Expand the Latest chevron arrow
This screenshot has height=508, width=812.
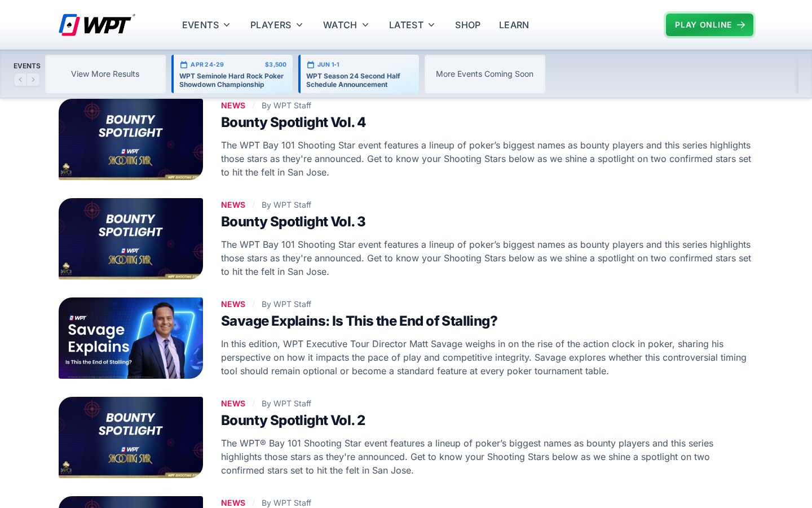[431, 25]
